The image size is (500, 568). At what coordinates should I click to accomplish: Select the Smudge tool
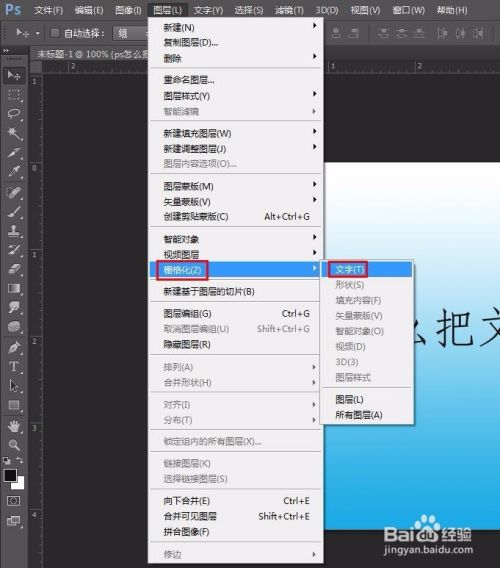click(x=14, y=308)
